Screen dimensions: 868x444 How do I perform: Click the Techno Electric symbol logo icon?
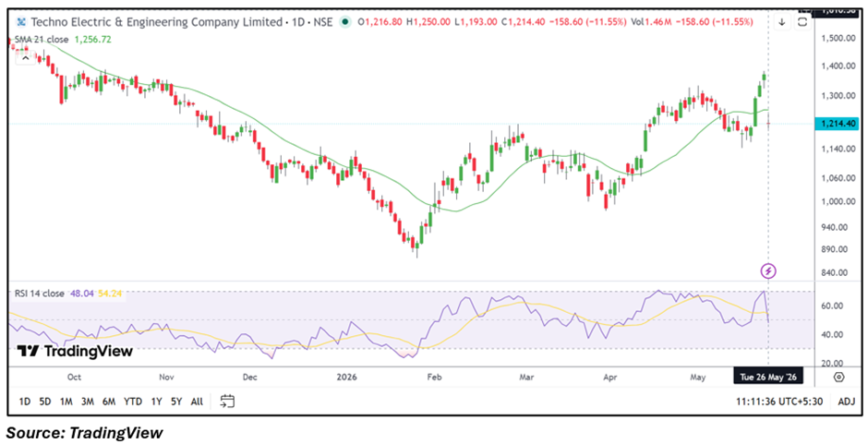pyautogui.click(x=21, y=22)
